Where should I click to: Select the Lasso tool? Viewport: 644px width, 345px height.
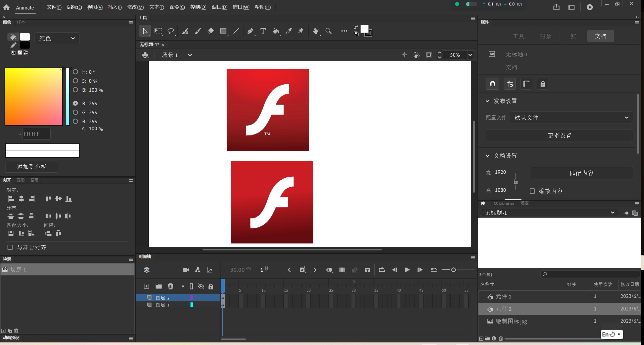click(x=171, y=31)
